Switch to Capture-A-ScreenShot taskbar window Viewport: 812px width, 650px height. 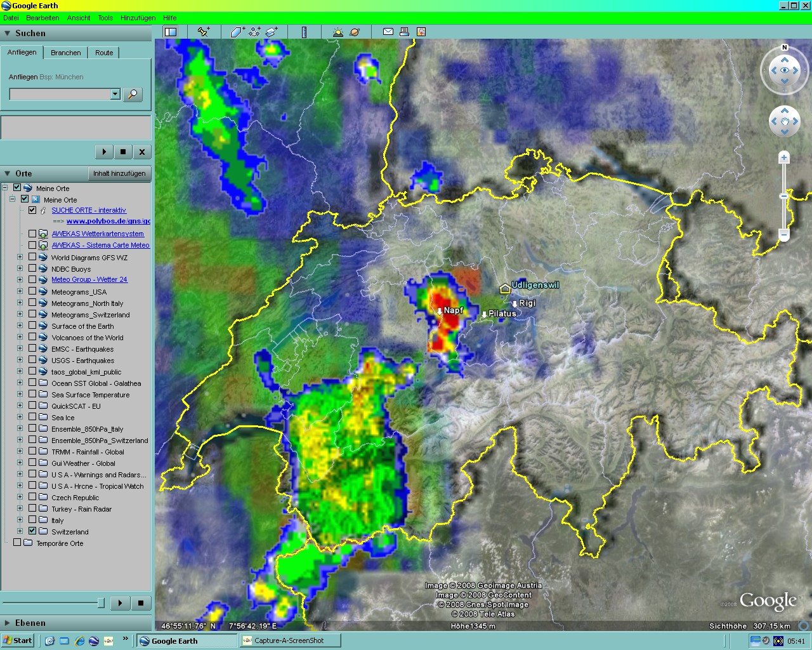tap(291, 640)
